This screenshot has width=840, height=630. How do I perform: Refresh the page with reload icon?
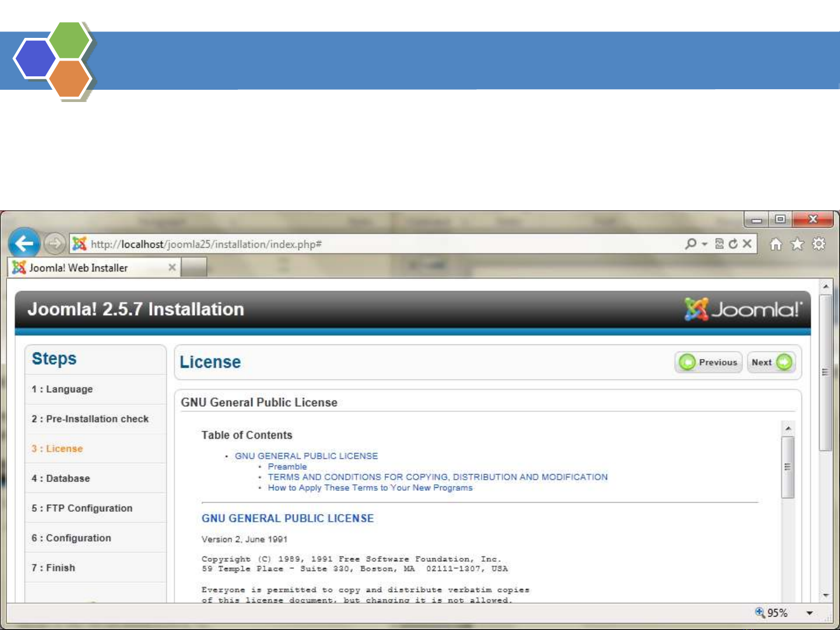pos(733,244)
